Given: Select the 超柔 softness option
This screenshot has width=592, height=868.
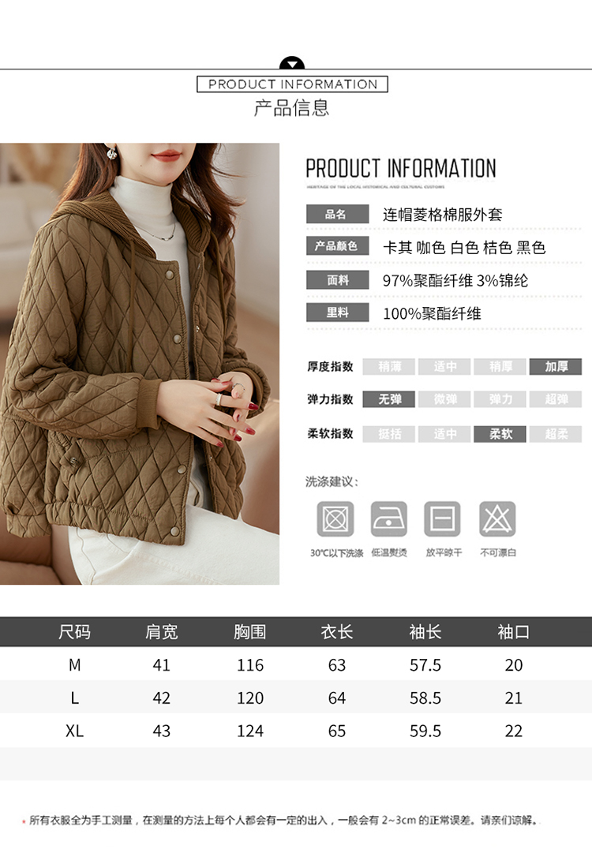Looking at the screenshot, I should pyautogui.click(x=556, y=434).
